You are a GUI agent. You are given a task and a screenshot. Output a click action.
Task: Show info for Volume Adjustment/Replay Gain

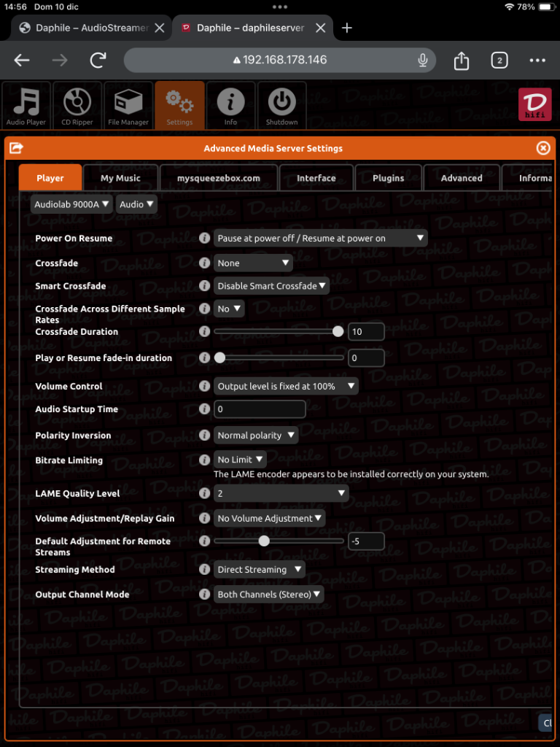coord(204,519)
